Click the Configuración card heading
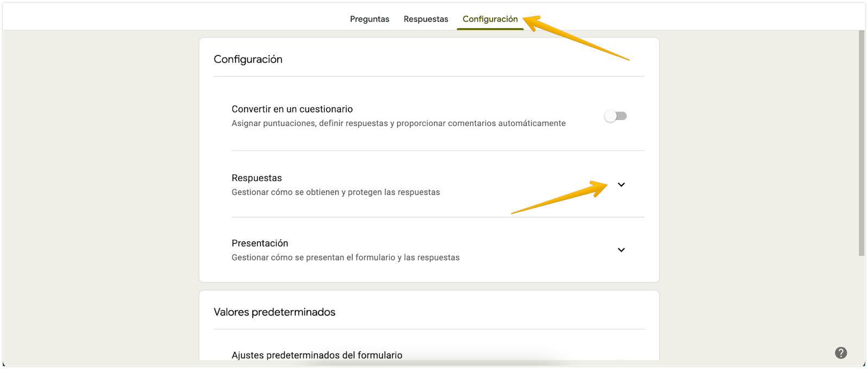 (x=248, y=59)
